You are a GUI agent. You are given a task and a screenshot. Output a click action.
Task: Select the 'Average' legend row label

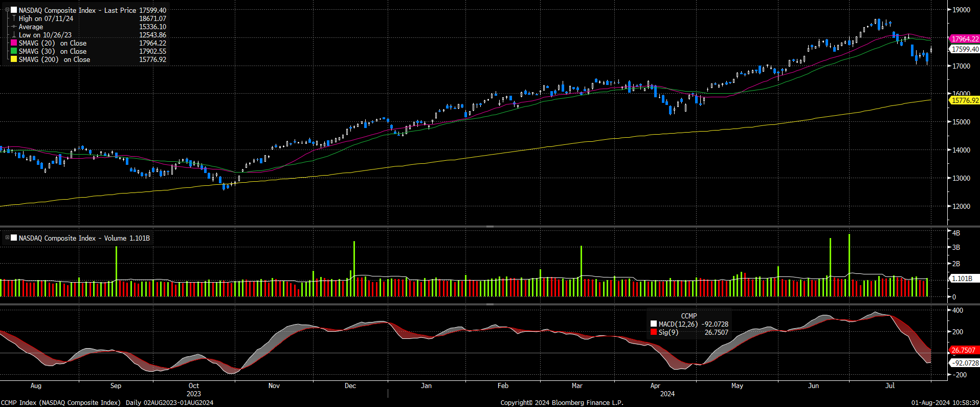click(31, 27)
